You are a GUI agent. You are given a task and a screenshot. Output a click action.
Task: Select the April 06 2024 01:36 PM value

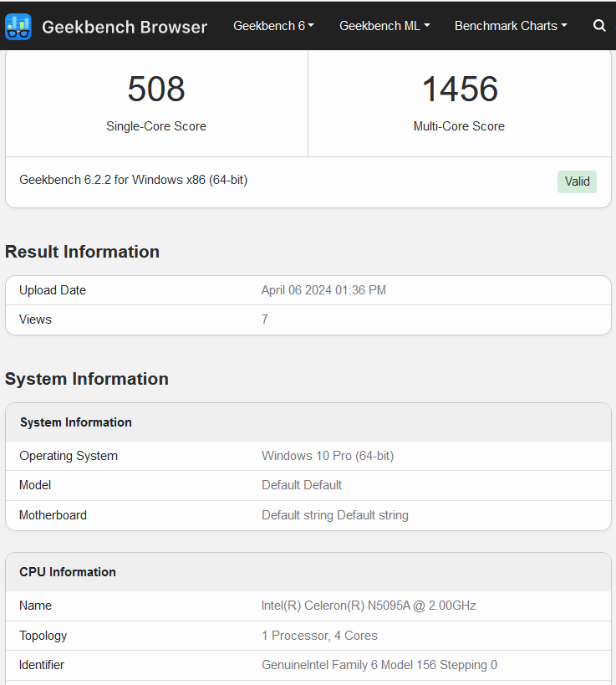[323, 290]
